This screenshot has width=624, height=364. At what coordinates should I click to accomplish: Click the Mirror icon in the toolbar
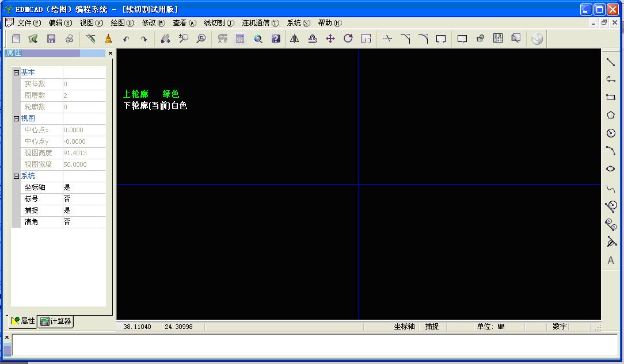294,38
